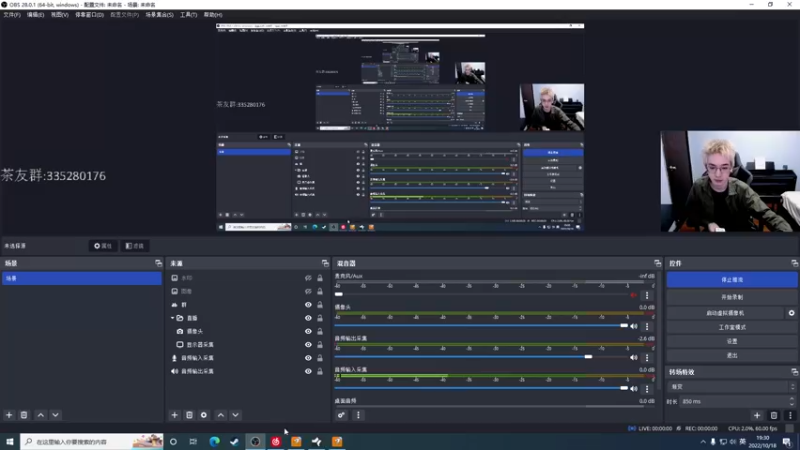Screen dimensions: 800x450
Task: Open the 编辑(E) menu
Action: (35, 15)
